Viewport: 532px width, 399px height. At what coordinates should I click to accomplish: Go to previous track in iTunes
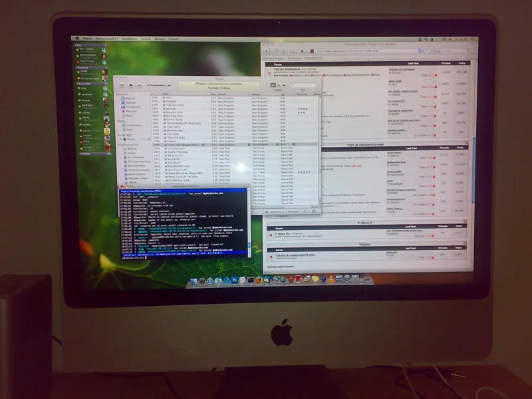point(121,85)
